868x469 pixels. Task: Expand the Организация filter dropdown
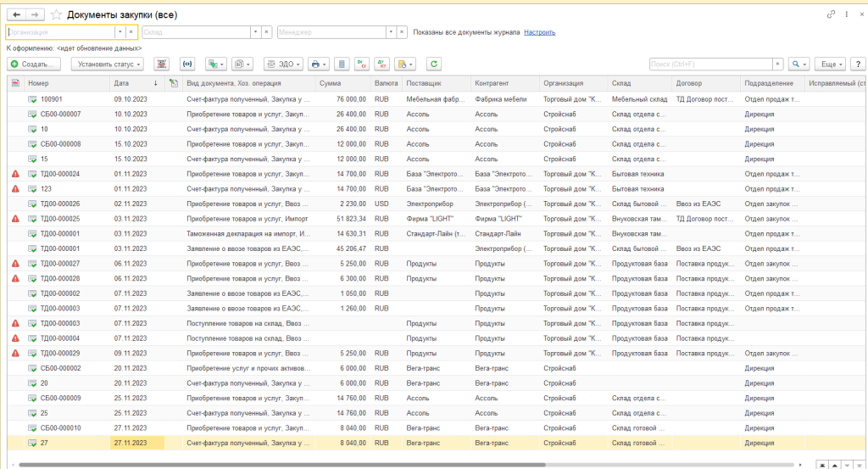(120, 32)
